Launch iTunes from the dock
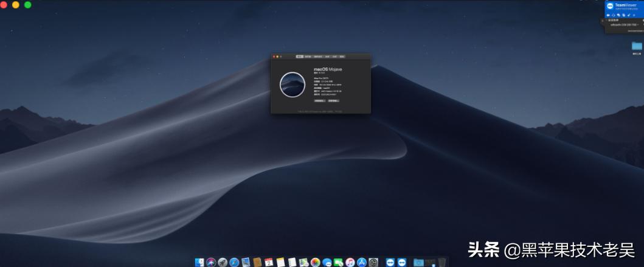Screen dimensions: 644x267 click(x=350, y=262)
